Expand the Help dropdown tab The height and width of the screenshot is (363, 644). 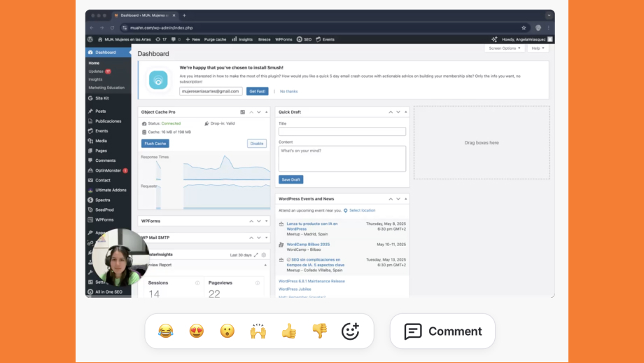[538, 48]
